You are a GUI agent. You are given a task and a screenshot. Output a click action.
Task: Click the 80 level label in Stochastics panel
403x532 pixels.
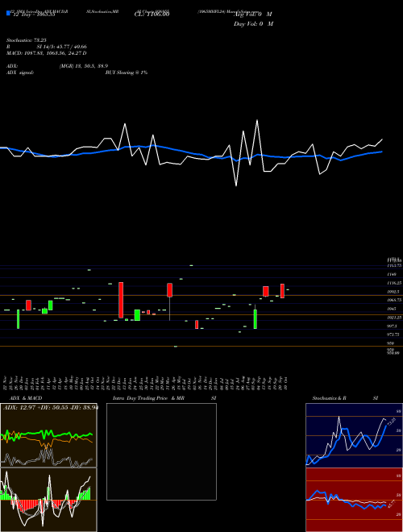point(399,411)
